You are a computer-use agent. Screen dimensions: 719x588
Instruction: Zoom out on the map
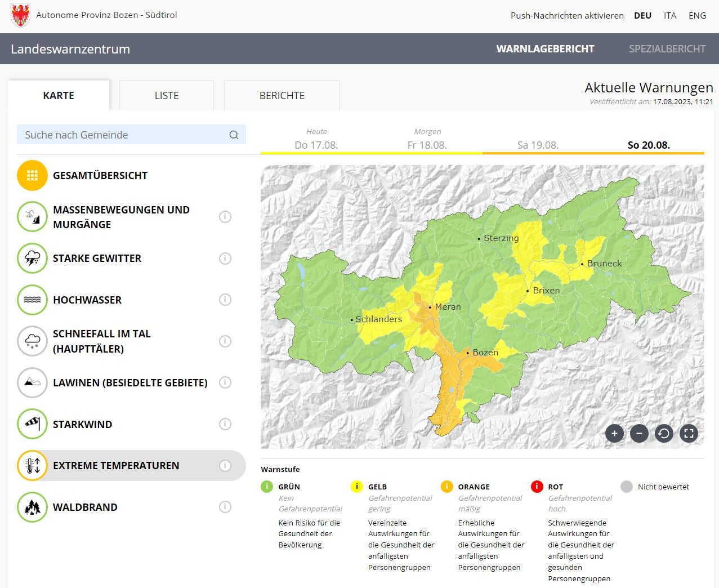(x=639, y=434)
